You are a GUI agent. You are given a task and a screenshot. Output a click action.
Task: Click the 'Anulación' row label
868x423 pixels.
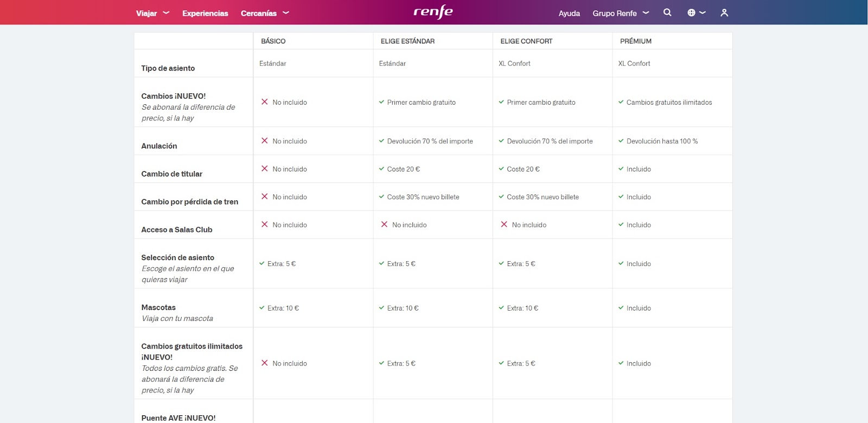[159, 146]
